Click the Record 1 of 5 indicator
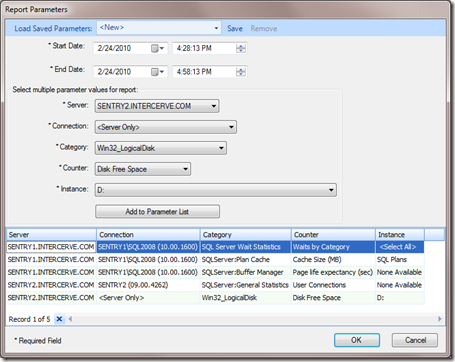The height and width of the screenshot is (362, 455). tap(29, 319)
